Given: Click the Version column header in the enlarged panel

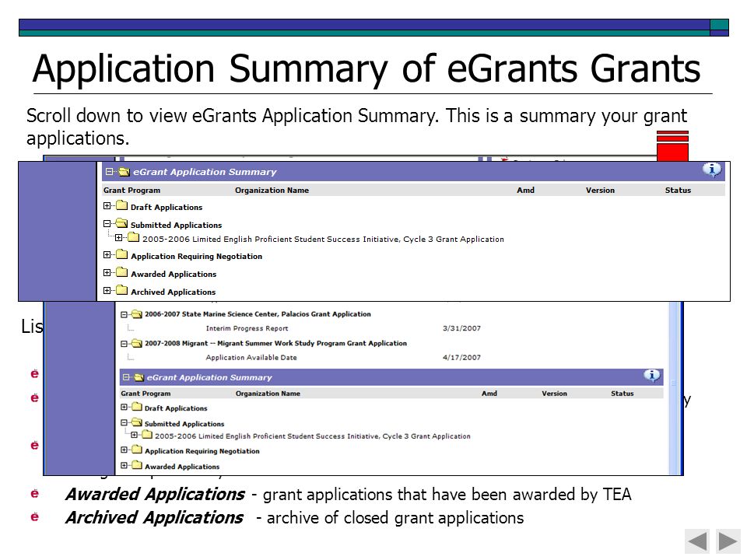Looking at the screenshot, I should [x=600, y=190].
